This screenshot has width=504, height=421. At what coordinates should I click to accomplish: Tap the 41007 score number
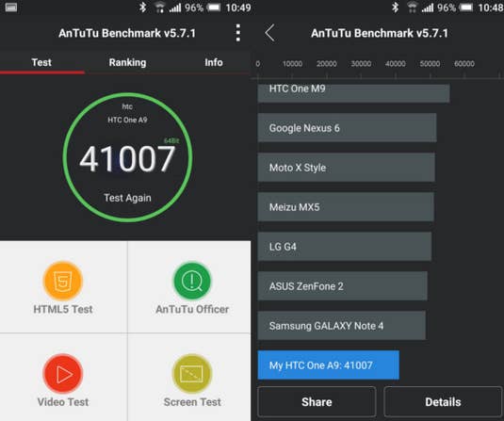(x=127, y=159)
